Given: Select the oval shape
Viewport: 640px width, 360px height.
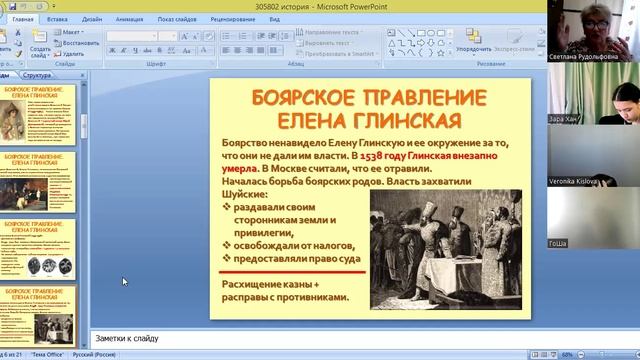Looking at the screenshot, I should tap(431, 33).
